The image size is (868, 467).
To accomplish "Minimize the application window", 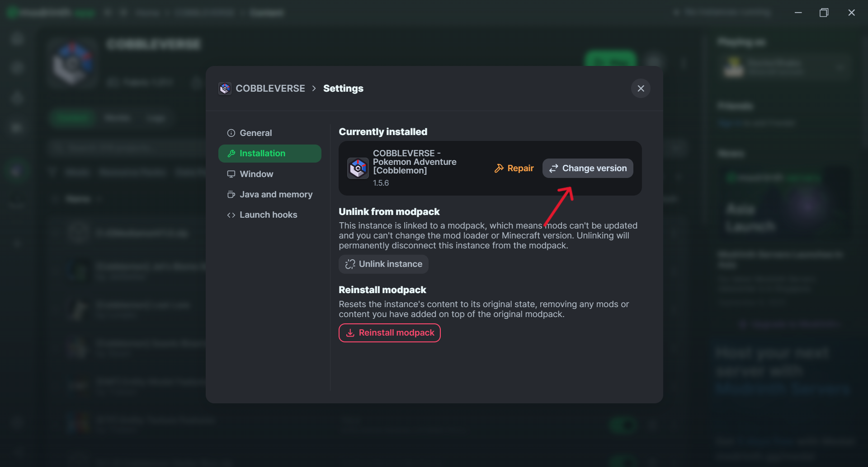I will [x=798, y=13].
